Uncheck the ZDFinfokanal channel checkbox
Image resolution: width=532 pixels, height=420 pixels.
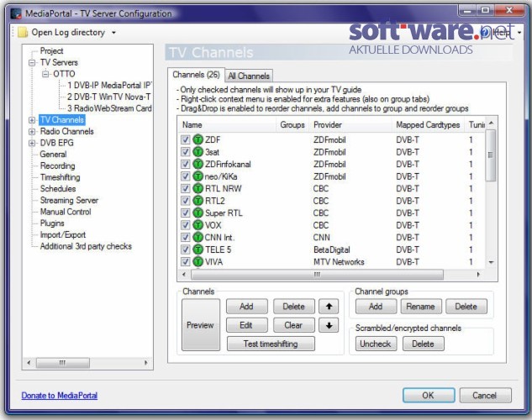click(185, 164)
